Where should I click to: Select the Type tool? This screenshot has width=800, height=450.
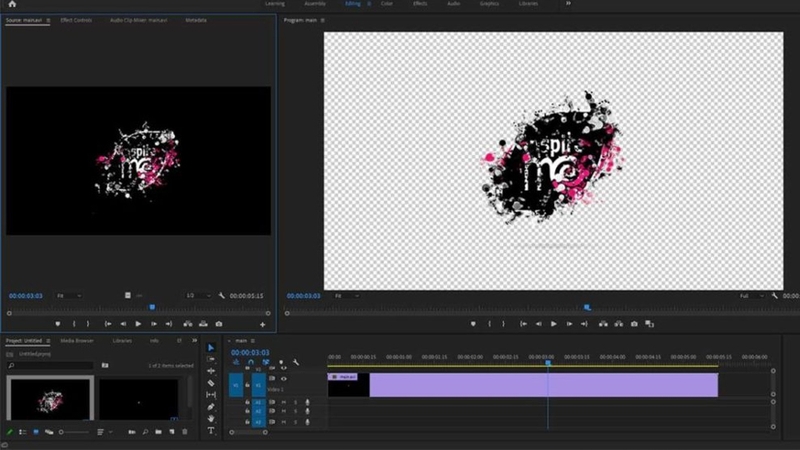(x=211, y=431)
